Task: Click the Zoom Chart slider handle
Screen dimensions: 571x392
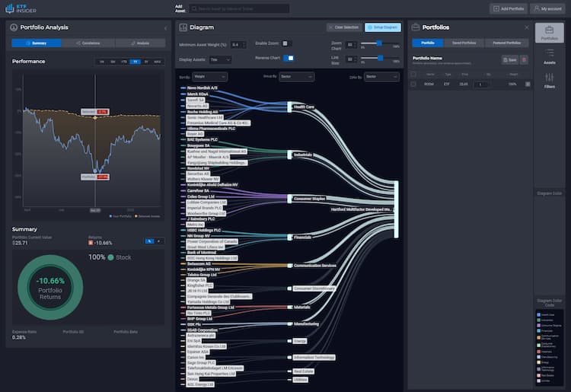Action: click(x=379, y=43)
